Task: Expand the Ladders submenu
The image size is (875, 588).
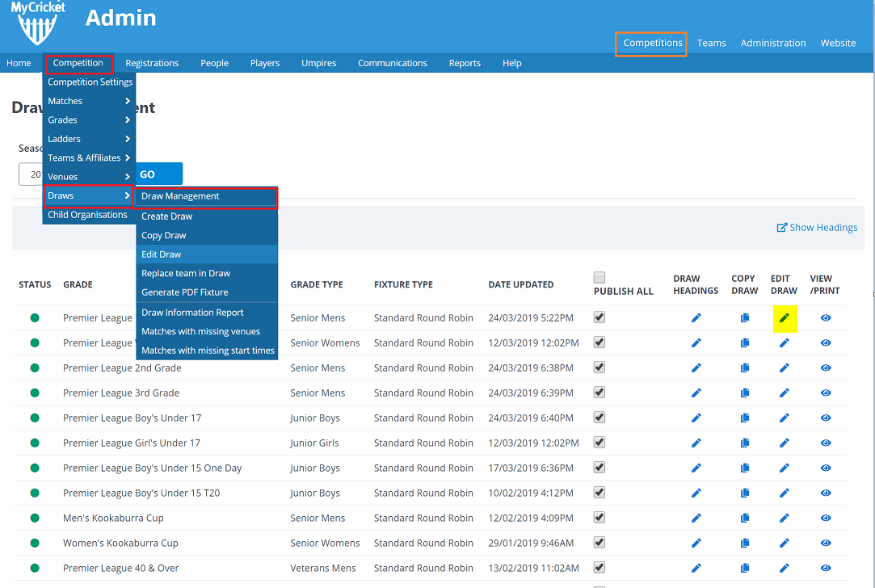Action: tap(89, 139)
